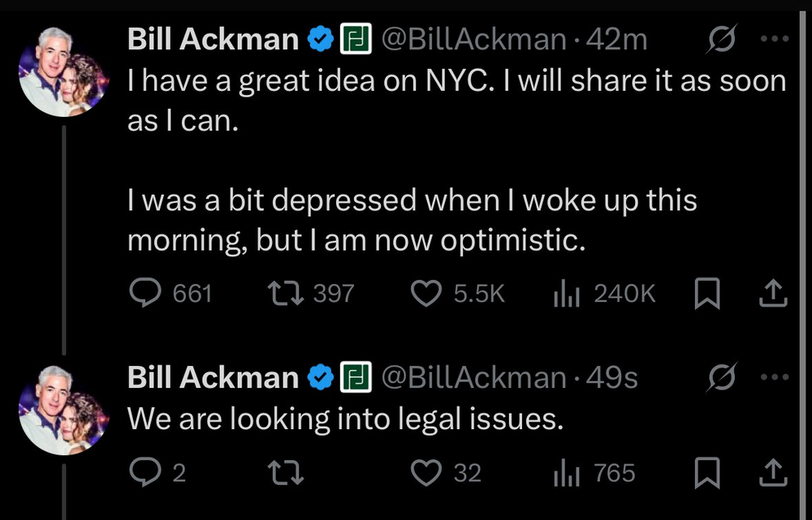The height and width of the screenshot is (520, 812).
Task: Bookmark the NYC great idea tweet
Action: pyautogui.click(x=708, y=294)
